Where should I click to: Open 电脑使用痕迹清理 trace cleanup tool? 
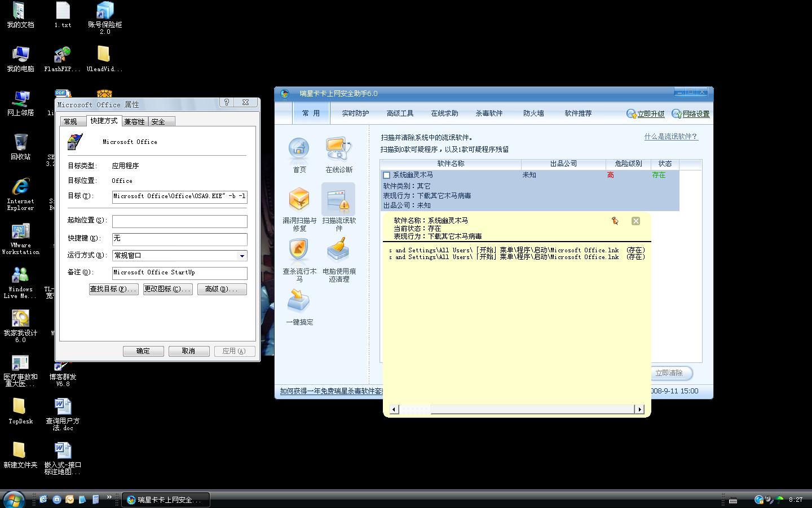[x=339, y=260]
